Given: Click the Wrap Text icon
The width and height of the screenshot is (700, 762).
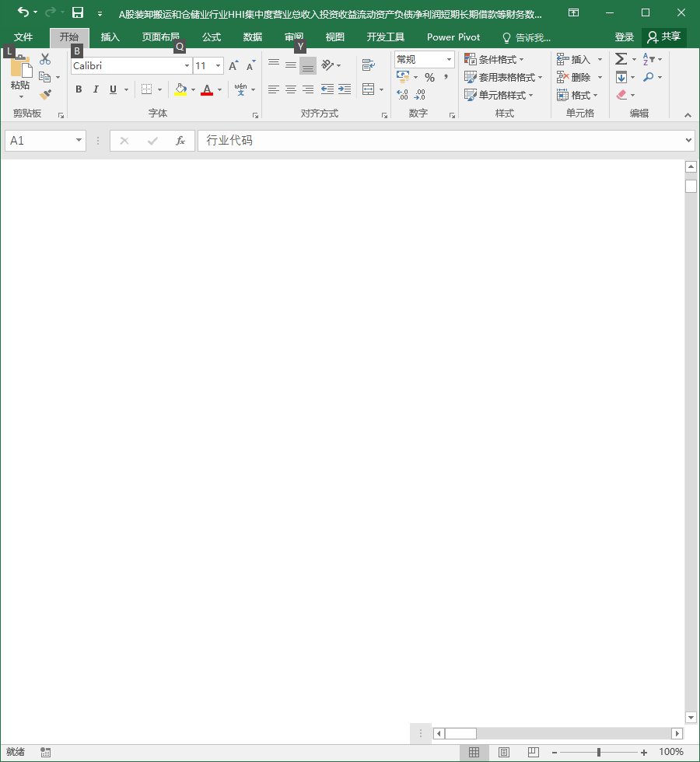Looking at the screenshot, I should click(369, 65).
